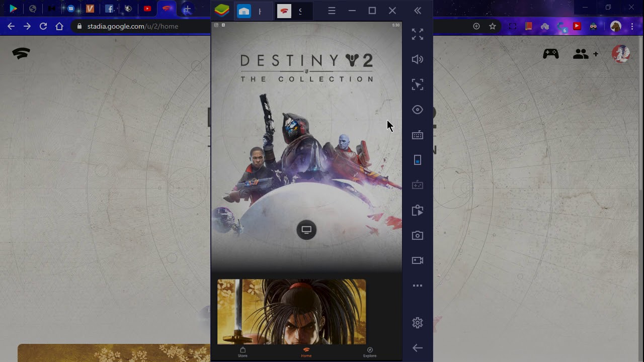This screenshot has width=644, height=362.
Task: Click the screen capture extension icon
Action: (x=512, y=26)
